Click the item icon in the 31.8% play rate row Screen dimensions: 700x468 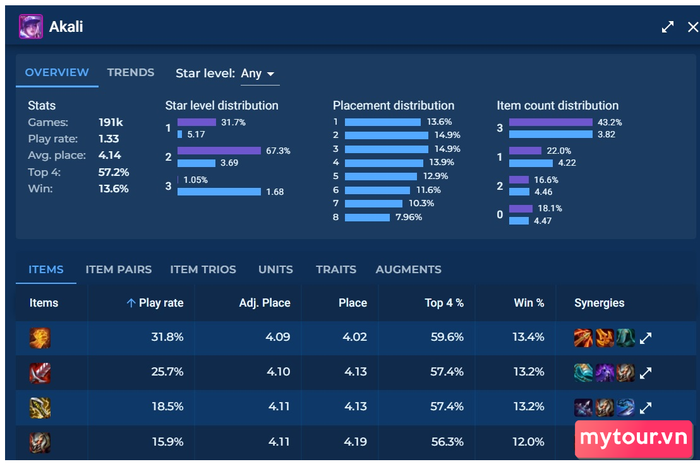coord(40,338)
